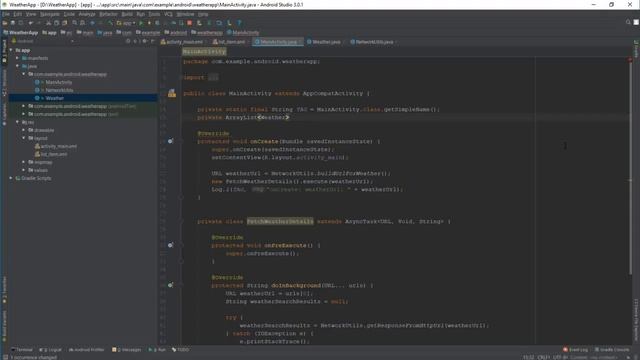
Task: Click WeatherApp in the navigation breadcrumb
Action: tap(20, 33)
